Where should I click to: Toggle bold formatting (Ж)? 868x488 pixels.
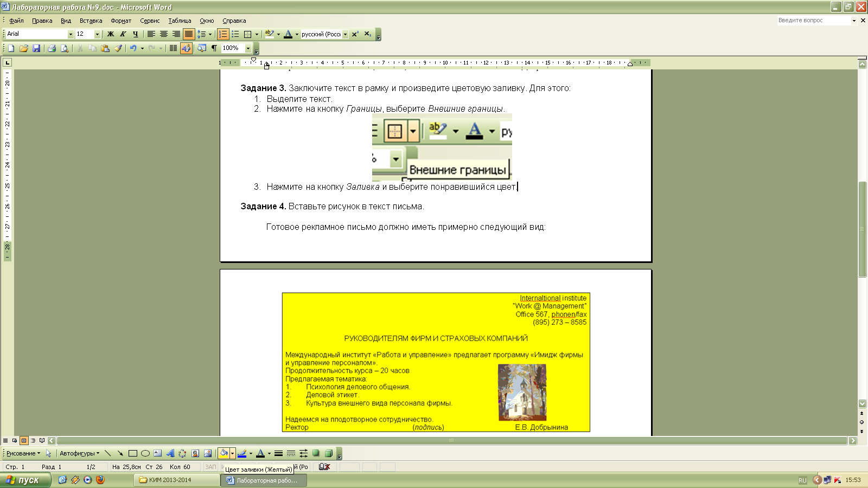tap(111, 34)
